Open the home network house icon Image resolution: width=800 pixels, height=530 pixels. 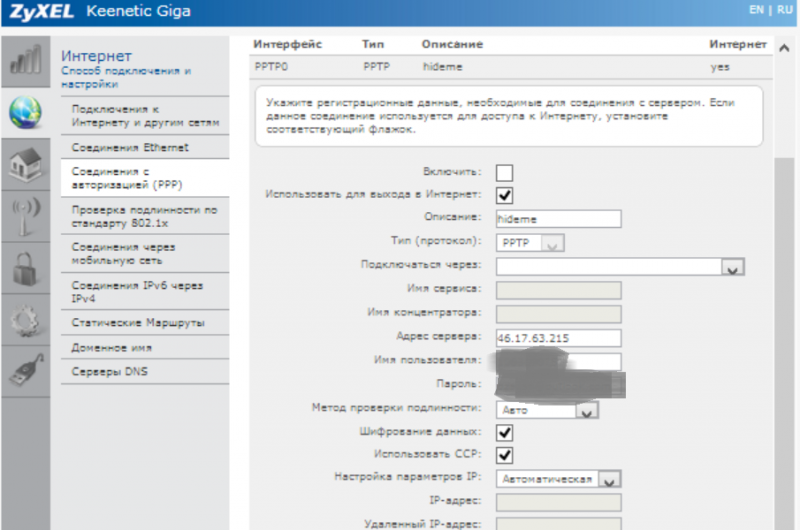24,165
